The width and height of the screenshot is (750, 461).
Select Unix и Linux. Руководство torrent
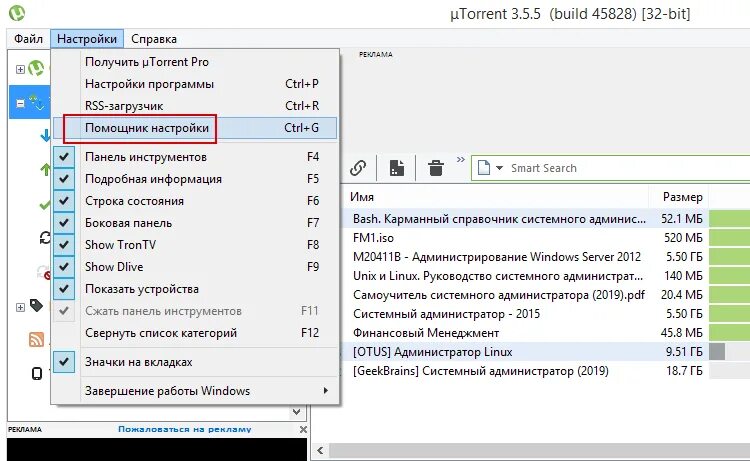498,276
